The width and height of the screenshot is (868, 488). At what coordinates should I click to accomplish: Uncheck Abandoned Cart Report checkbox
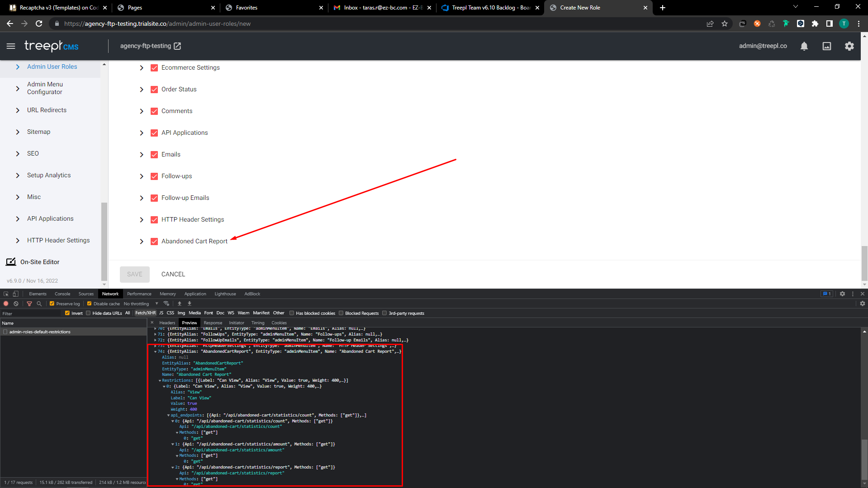click(x=154, y=242)
